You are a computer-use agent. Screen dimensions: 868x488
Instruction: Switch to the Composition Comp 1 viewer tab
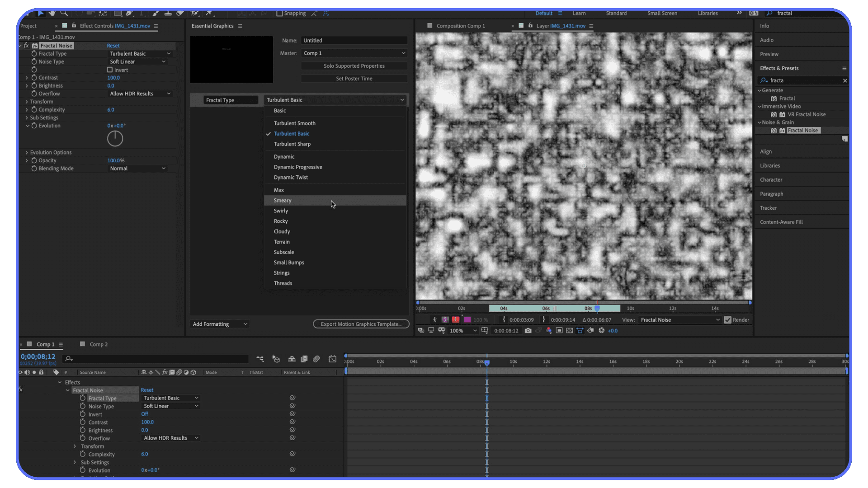[460, 26]
